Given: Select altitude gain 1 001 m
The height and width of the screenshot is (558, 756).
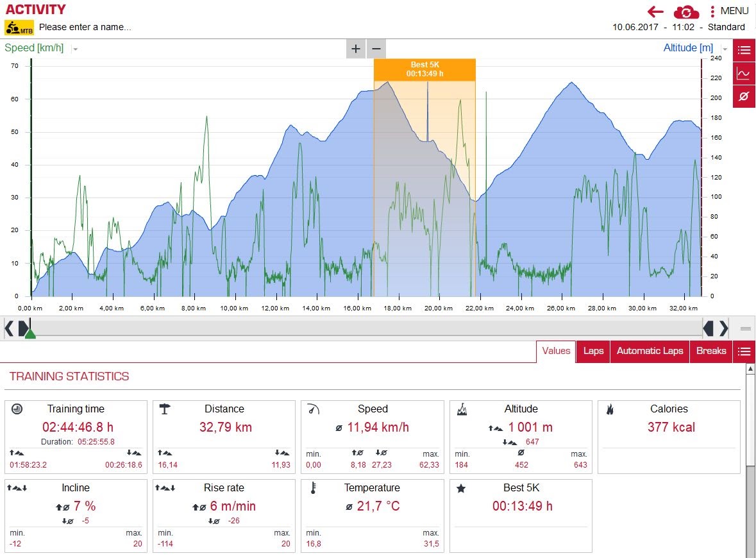Looking at the screenshot, I should [530, 427].
